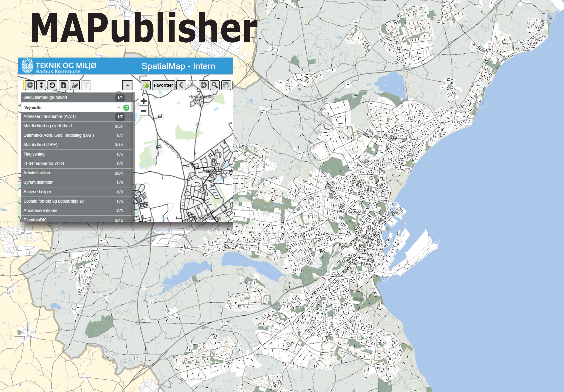The width and height of the screenshot is (564, 392).
Task: Click the globe full-extent icon
Action: tap(204, 85)
